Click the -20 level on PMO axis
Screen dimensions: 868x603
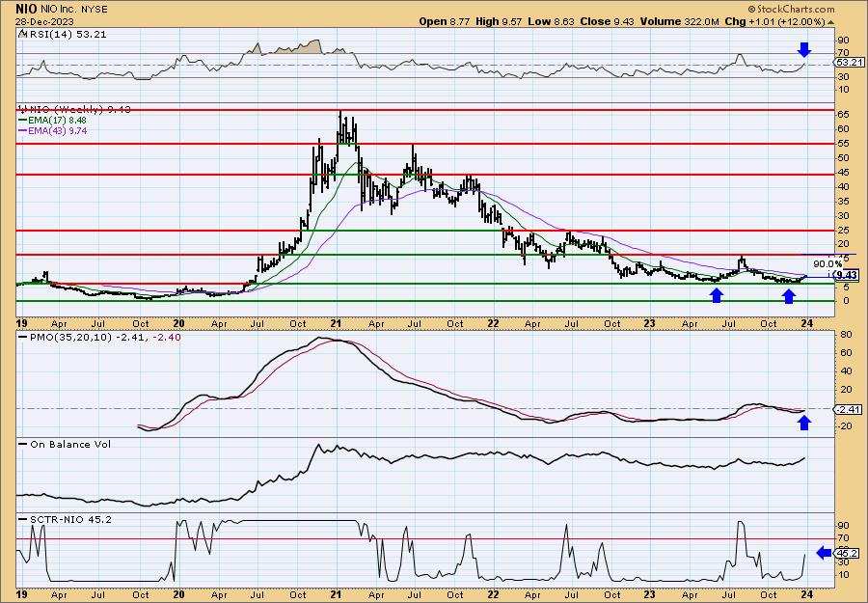coord(845,425)
